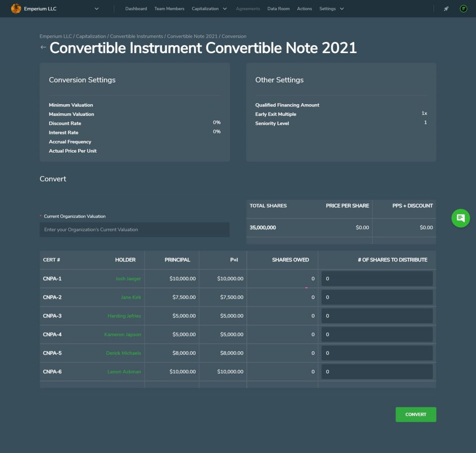Follow the Capitalization breadcrumb link

click(91, 36)
